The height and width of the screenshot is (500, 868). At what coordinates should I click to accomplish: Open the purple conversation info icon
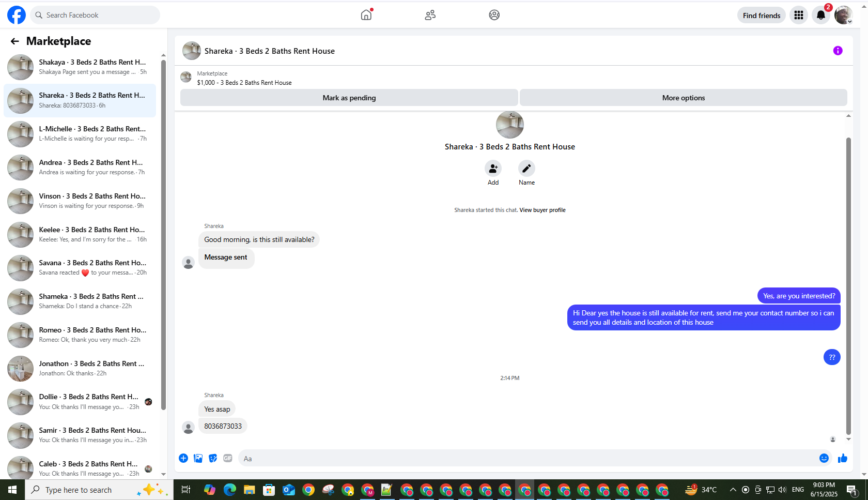click(x=838, y=51)
